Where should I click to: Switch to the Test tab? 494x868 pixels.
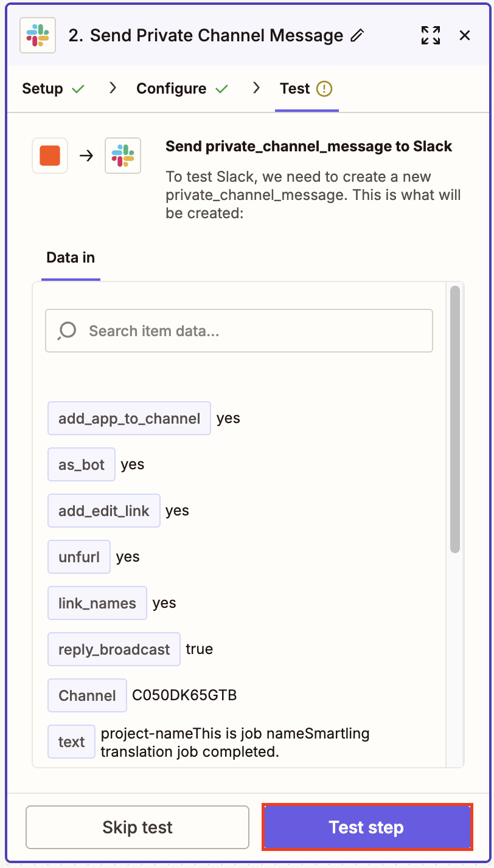tap(295, 89)
